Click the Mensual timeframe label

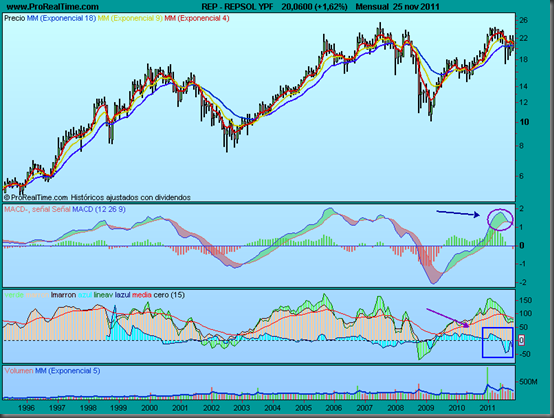click(372, 7)
